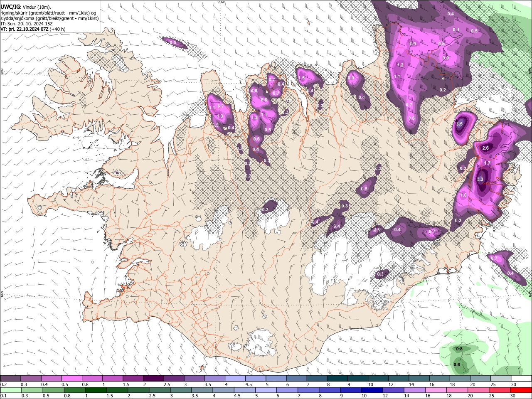Click the 1.0 snowfall value on map
Screen dimensions: 532x399
tap(463, 195)
